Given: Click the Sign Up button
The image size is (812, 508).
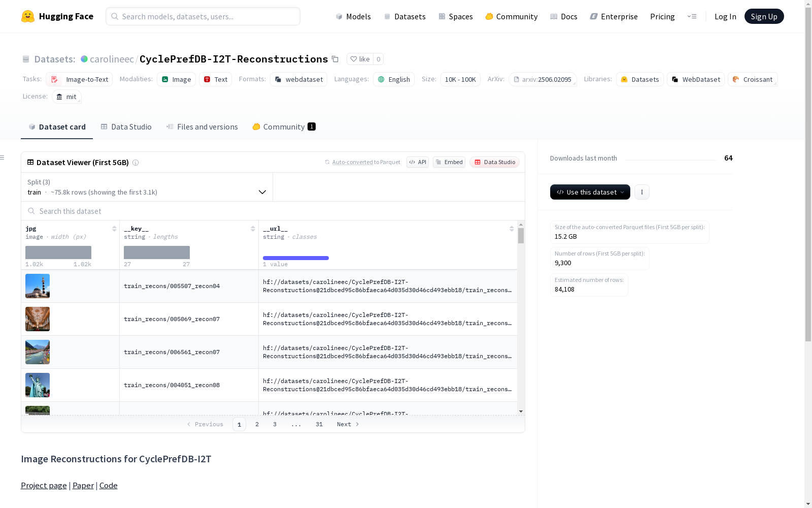Looking at the screenshot, I should 764,16.
